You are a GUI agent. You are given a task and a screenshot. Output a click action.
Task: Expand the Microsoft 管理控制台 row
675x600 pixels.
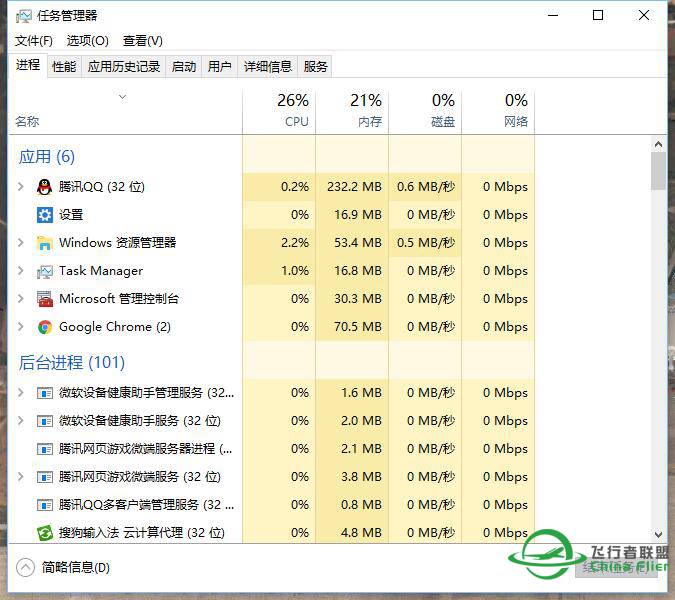(20, 298)
